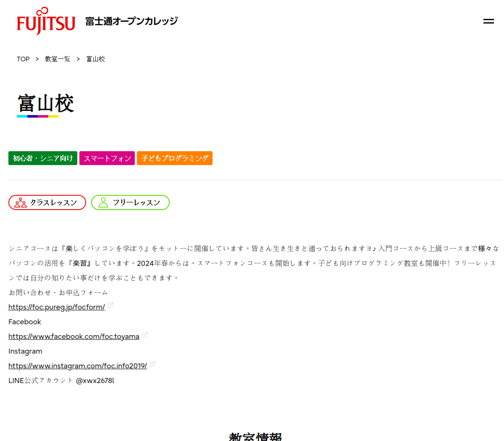Click external-link icon beside Instagram URL

point(153,364)
